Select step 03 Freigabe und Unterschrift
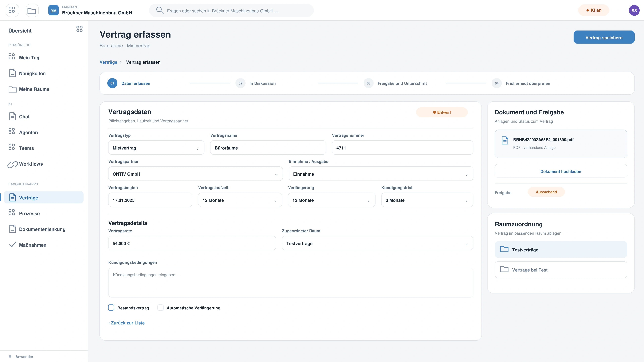This screenshot has height=362, width=644. click(x=395, y=83)
